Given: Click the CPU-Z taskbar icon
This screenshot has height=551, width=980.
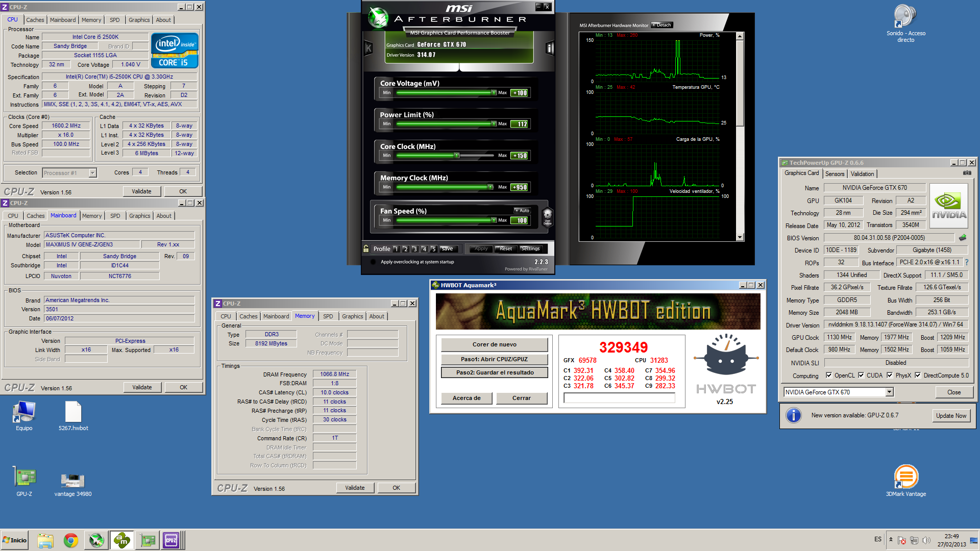Looking at the screenshot, I should point(171,540).
